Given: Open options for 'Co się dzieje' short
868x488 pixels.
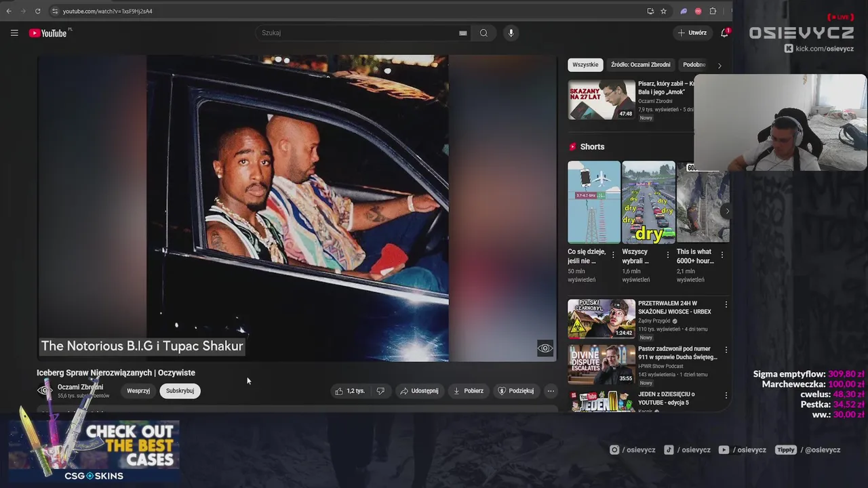Looking at the screenshot, I should (613, 255).
